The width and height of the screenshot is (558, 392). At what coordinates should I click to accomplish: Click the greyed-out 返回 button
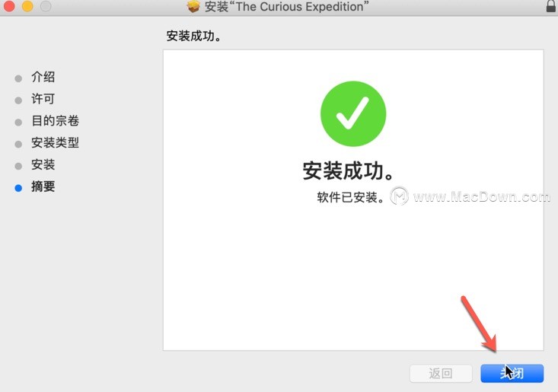pyautogui.click(x=441, y=373)
